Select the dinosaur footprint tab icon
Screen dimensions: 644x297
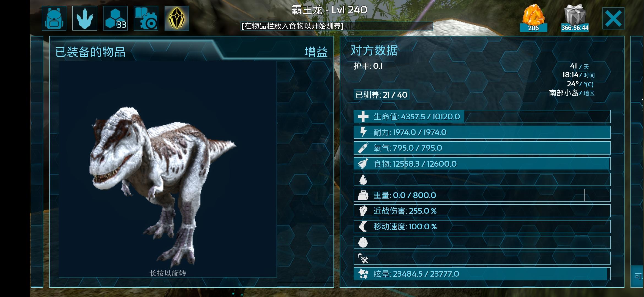(85, 18)
